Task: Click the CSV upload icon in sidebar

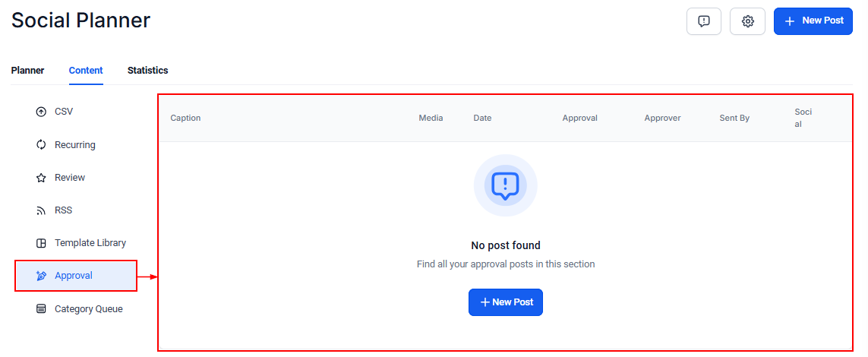Action: click(41, 112)
